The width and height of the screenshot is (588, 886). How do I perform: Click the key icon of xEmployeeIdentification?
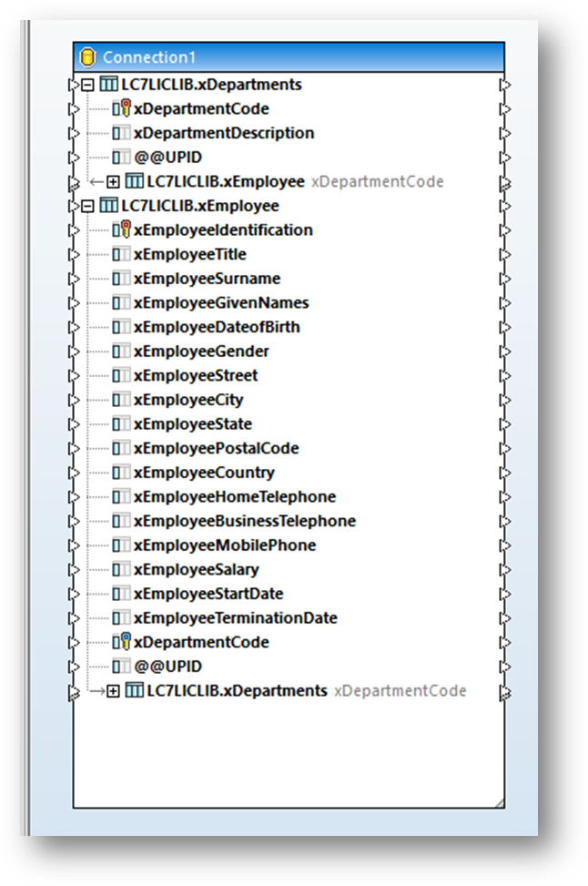121,230
